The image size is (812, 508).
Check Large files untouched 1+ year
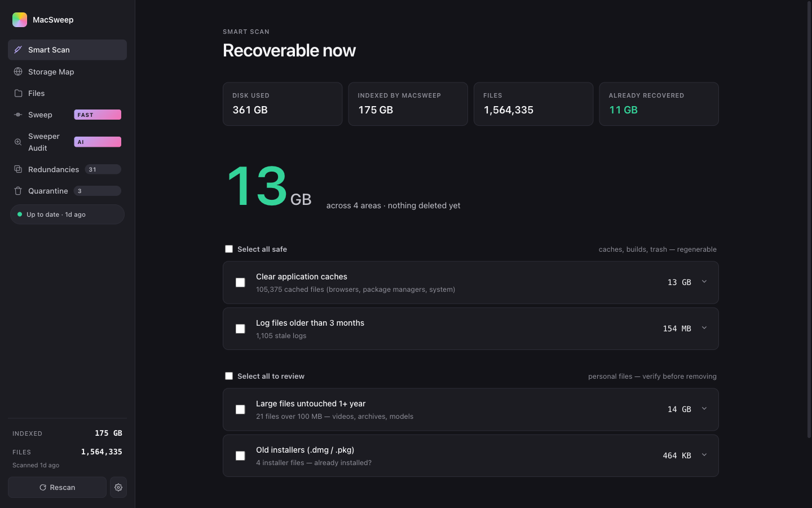point(240,409)
